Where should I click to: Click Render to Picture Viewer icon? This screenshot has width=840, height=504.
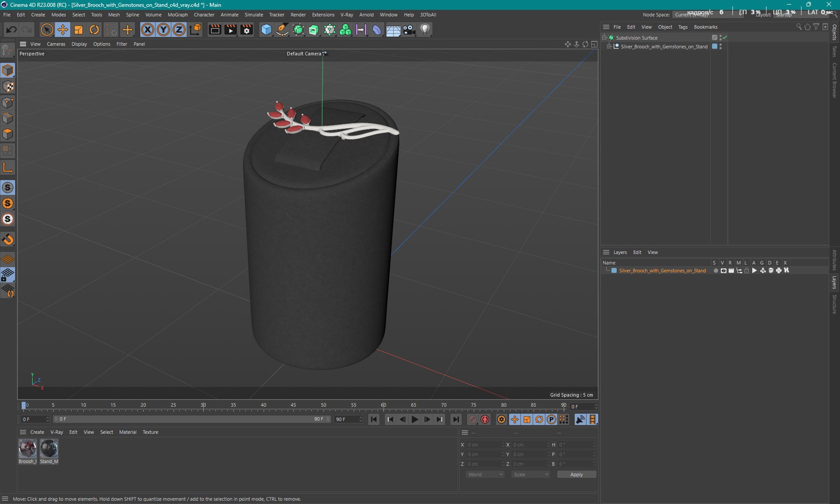point(231,30)
